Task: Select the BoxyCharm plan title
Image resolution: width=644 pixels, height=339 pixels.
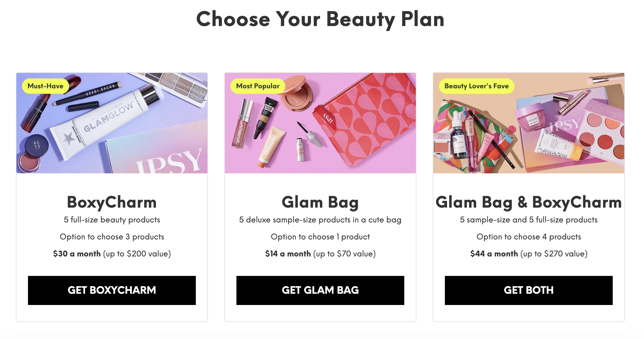Action: click(112, 202)
